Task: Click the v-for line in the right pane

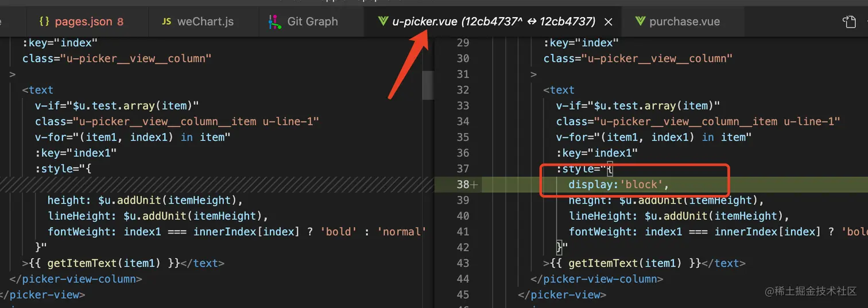Action: point(654,137)
